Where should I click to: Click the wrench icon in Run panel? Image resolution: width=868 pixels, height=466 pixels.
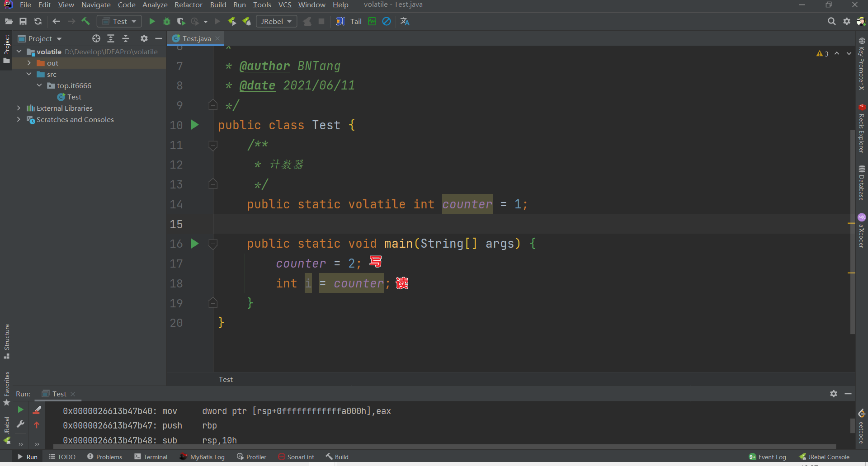pos(20,424)
